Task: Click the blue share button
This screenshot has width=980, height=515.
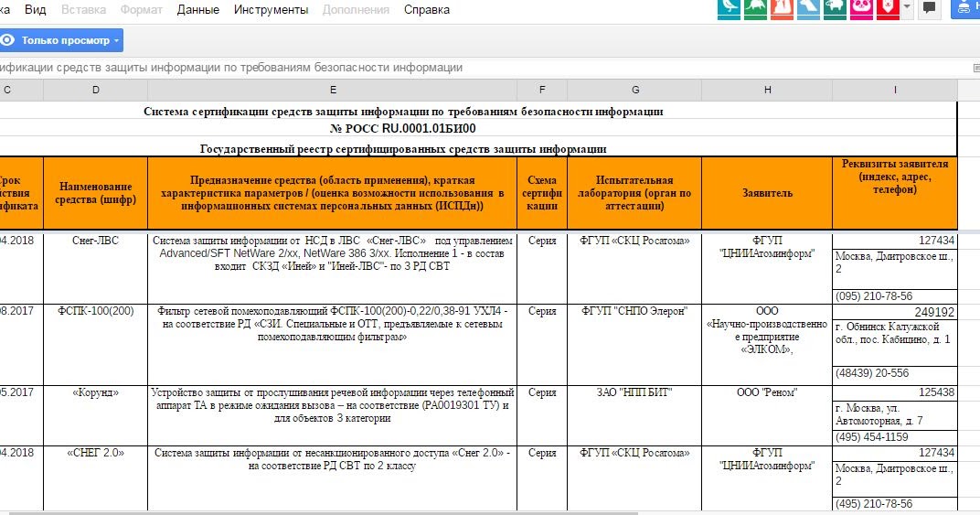Action: (x=965, y=9)
